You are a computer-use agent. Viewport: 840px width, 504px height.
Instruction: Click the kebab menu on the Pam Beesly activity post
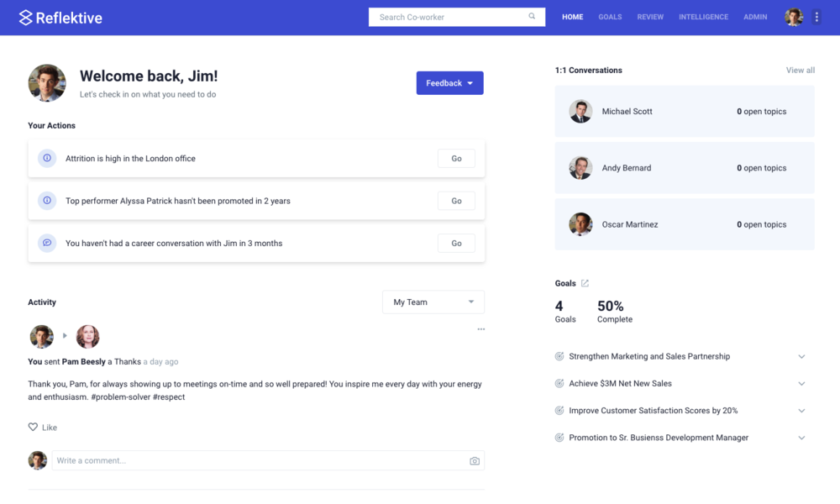pos(480,329)
